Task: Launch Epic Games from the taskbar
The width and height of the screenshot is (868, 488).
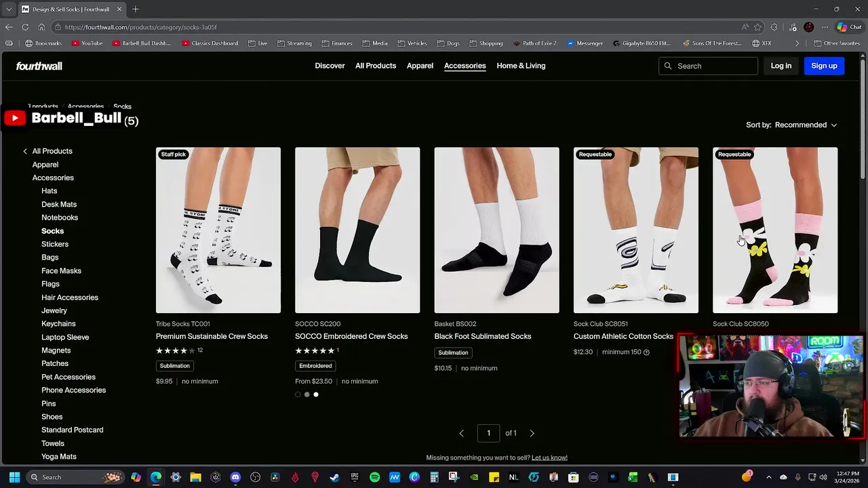Action: click(x=355, y=477)
